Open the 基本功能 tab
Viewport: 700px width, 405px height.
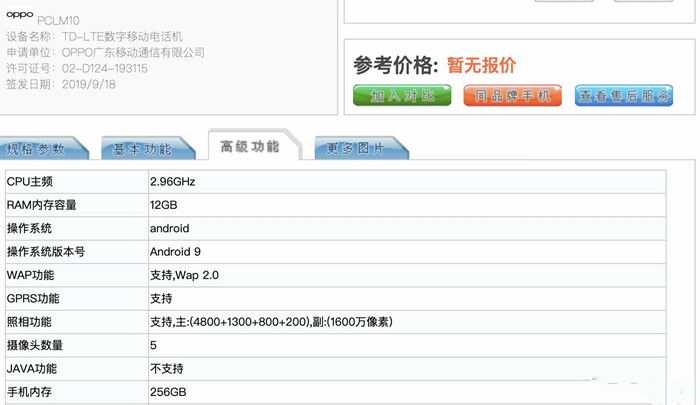point(142,149)
